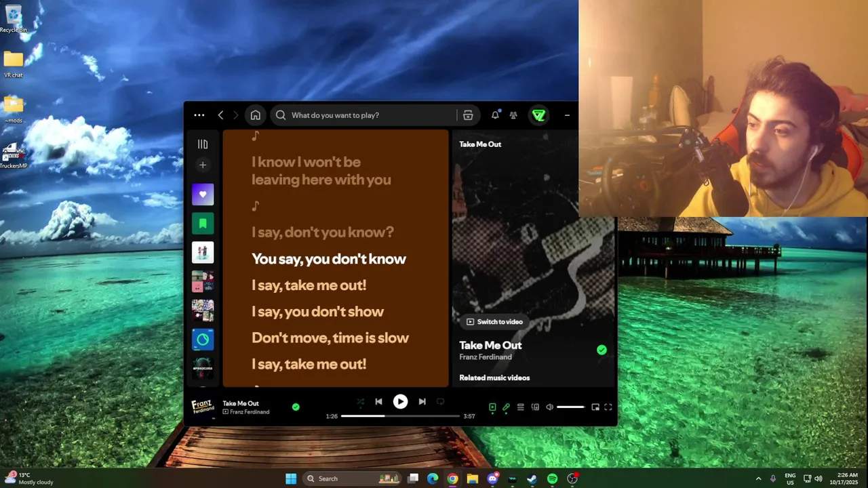Focus the 'What do you want to play?' search box
Image resolution: width=868 pixels, height=488 pixels.
[x=363, y=115]
